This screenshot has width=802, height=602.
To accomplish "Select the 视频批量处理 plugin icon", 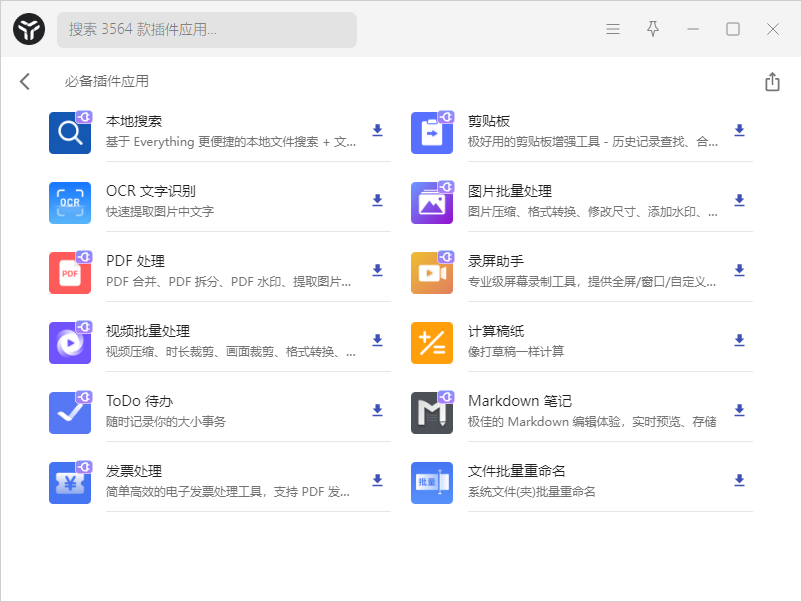I will pyautogui.click(x=69, y=341).
